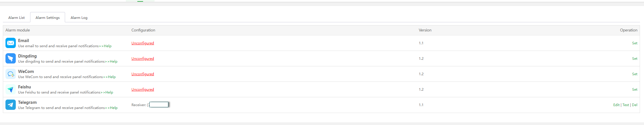Click the Telegram paper plane icon
This screenshot has height=125, width=644.
[11, 105]
